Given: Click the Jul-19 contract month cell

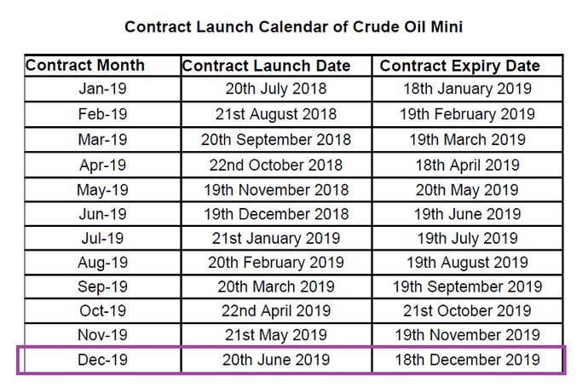Looking at the screenshot, I should click(102, 238).
